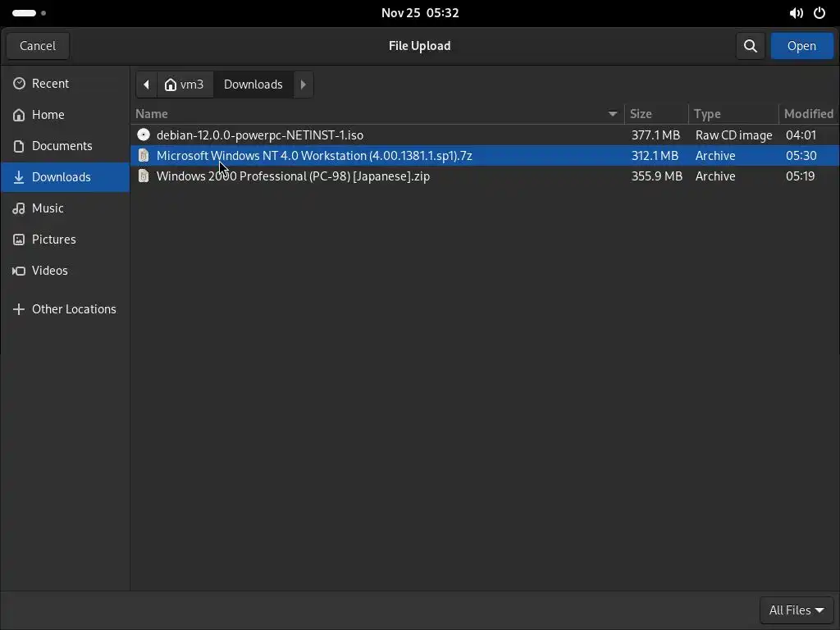This screenshot has width=840, height=630.
Task: Click the Pictures image icon
Action: [x=19, y=240]
